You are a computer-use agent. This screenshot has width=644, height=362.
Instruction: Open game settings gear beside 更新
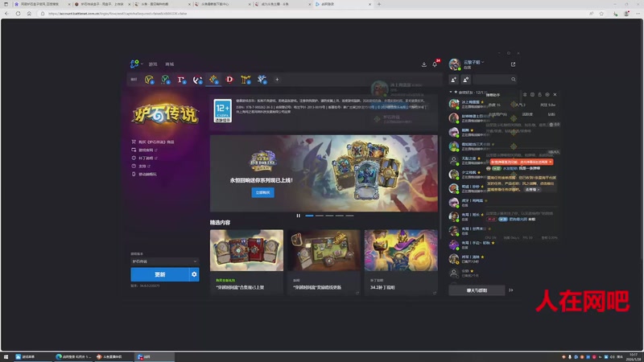click(194, 274)
